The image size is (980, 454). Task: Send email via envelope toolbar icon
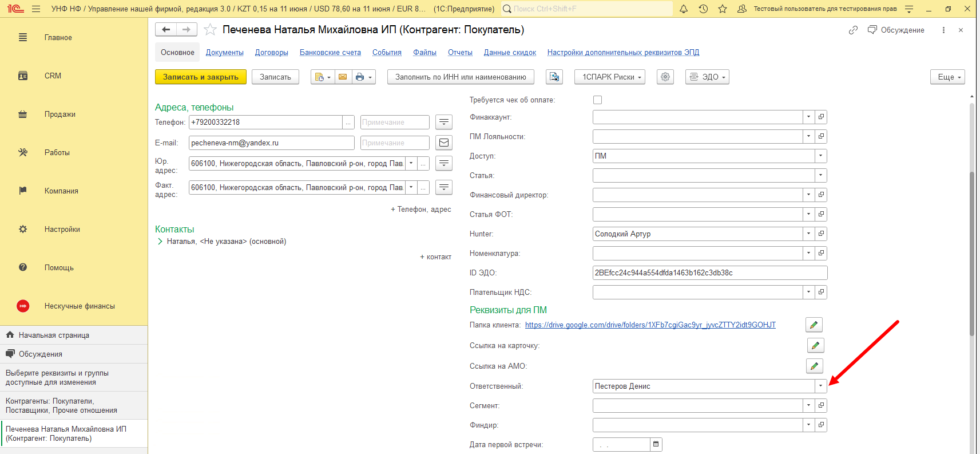pyautogui.click(x=343, y=77)
